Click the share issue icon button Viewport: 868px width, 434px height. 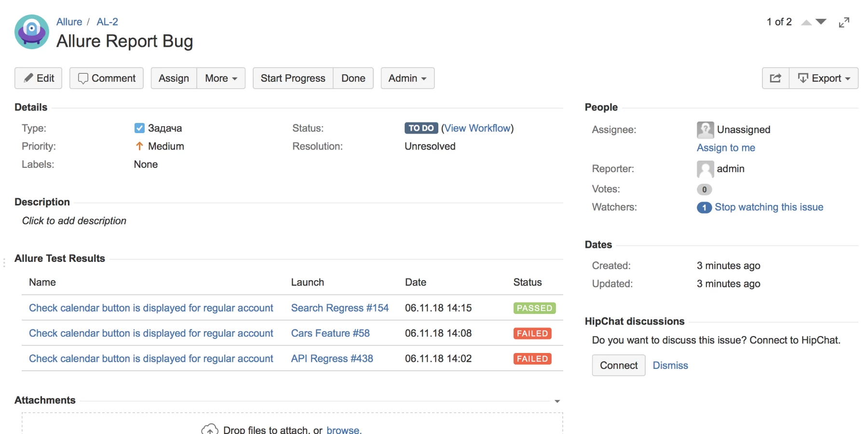tap(775, 78)
